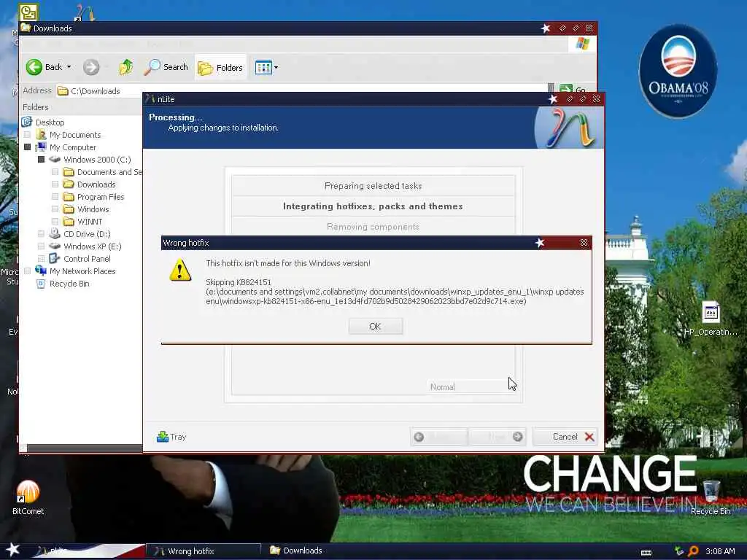Expand the My Documents tree node
Screen dimensions: 747x560
(27, 135)
